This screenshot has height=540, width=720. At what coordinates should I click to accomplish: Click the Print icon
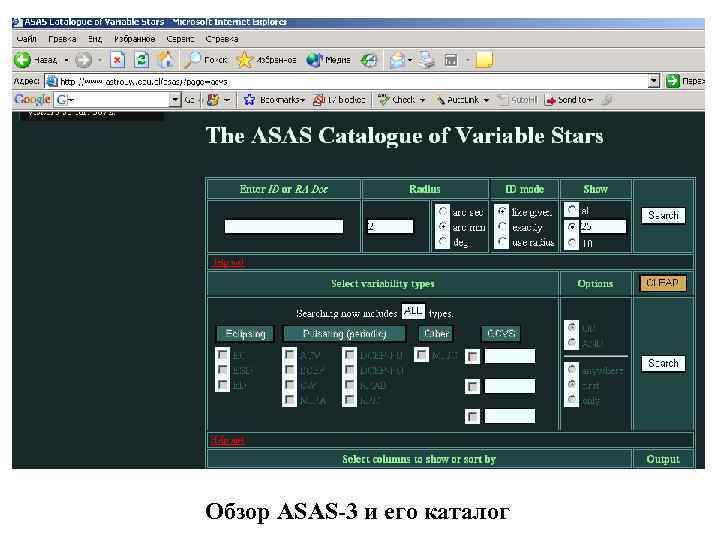426,60
